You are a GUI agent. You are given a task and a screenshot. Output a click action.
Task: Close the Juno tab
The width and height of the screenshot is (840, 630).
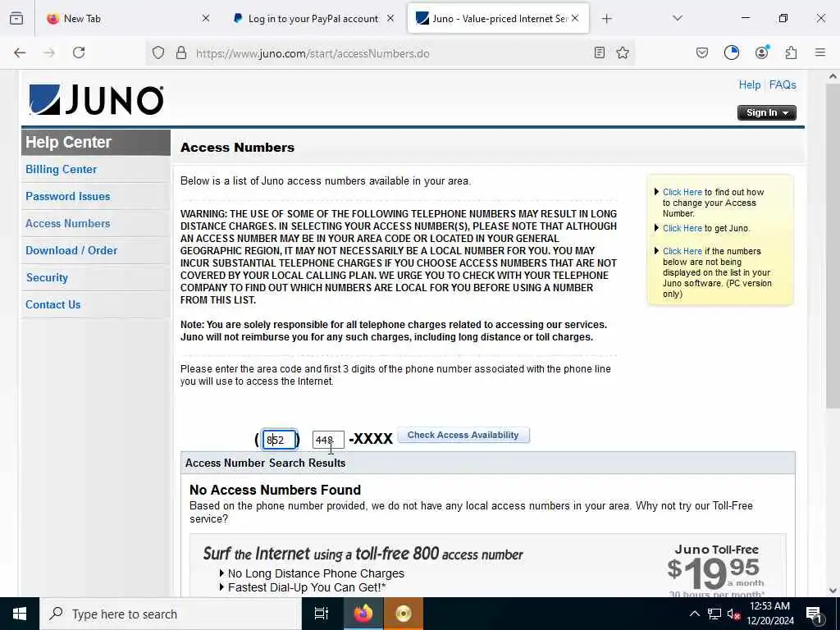point(575,18)
